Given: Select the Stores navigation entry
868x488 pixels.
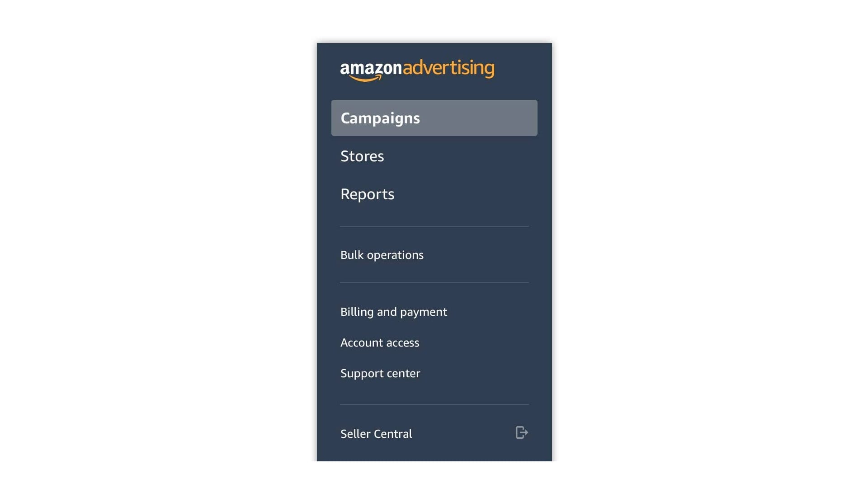Looking at the screenshot, I should tap(362, 155).
